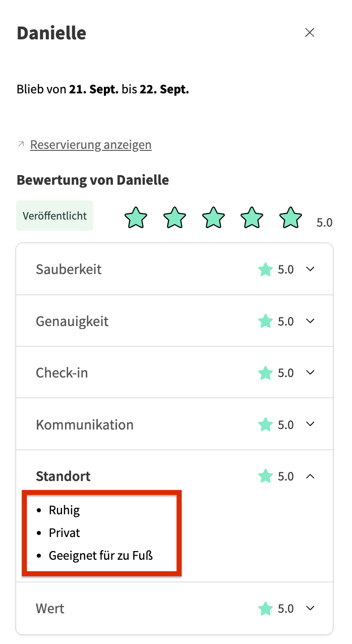The width and height of the screenshot is (352, 644).
Task: Click the second overall rating star
Action: click(175, 218)
